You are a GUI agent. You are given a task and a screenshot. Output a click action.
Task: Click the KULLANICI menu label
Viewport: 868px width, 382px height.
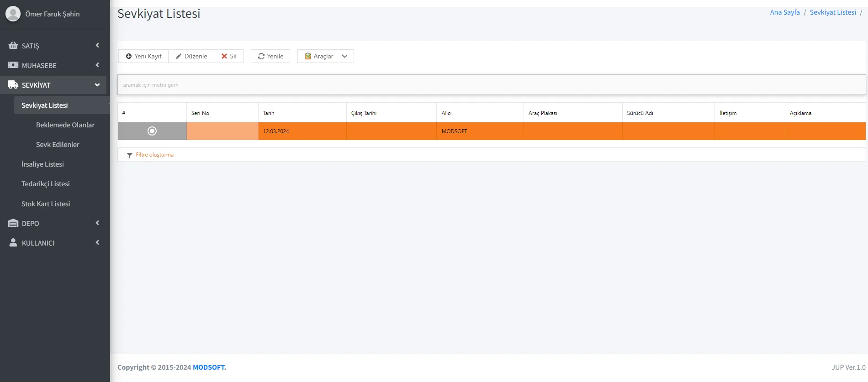38,243
